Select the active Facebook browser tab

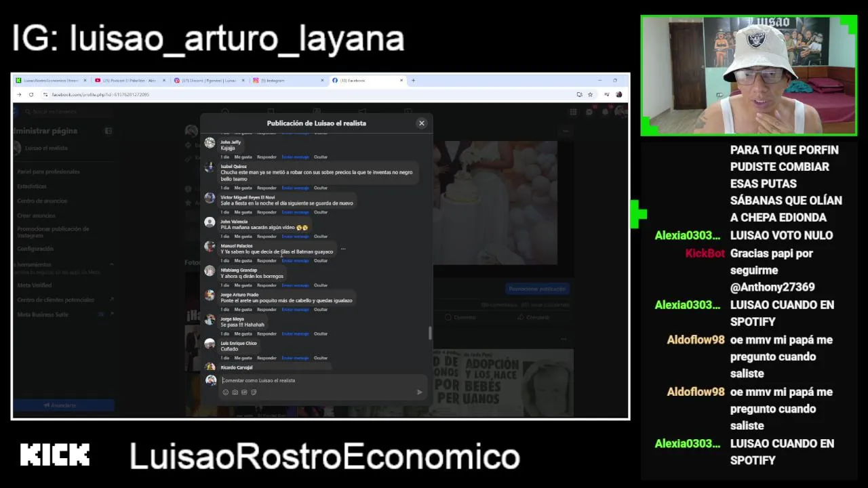pos(367,81)
